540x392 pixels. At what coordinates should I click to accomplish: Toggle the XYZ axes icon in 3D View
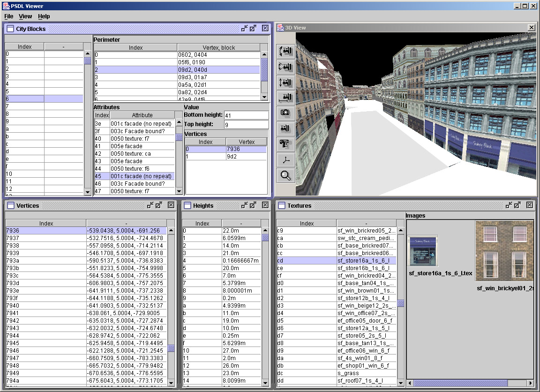pos(285,160)
